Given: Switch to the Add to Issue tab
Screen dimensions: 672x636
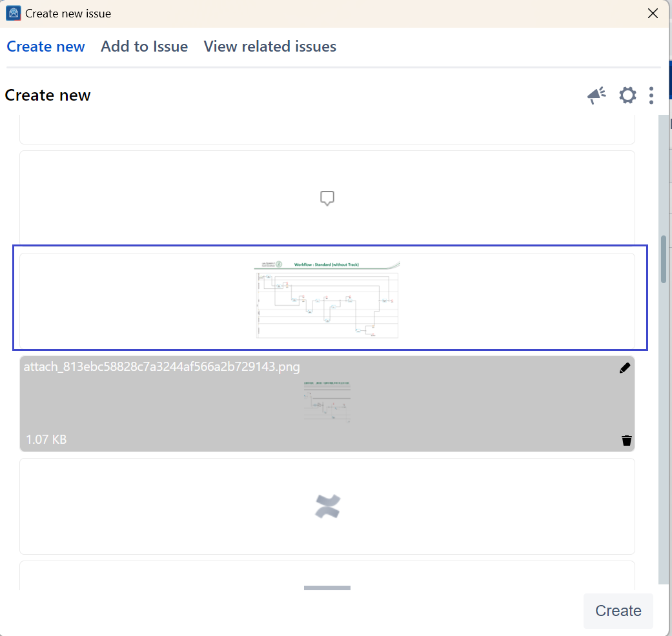Looking at the screenshot, I should 144,46.
